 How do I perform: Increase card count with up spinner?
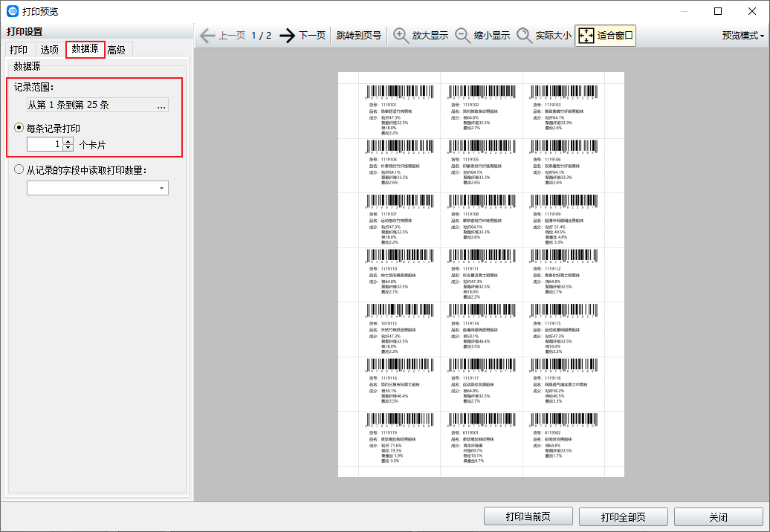[68, 141]
